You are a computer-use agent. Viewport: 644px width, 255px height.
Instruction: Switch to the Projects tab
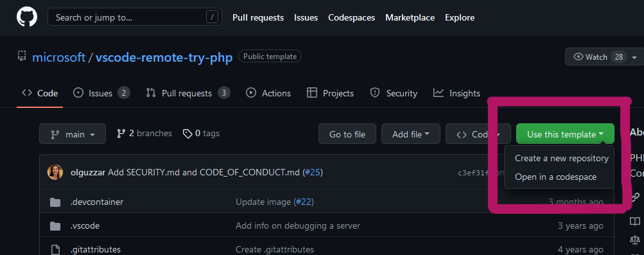click(x=330, y=93)
